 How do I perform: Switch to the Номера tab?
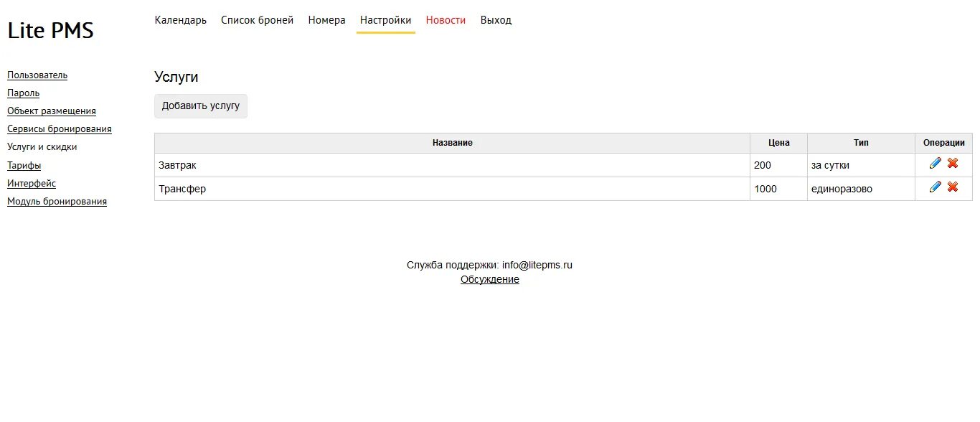pos(327,20)
